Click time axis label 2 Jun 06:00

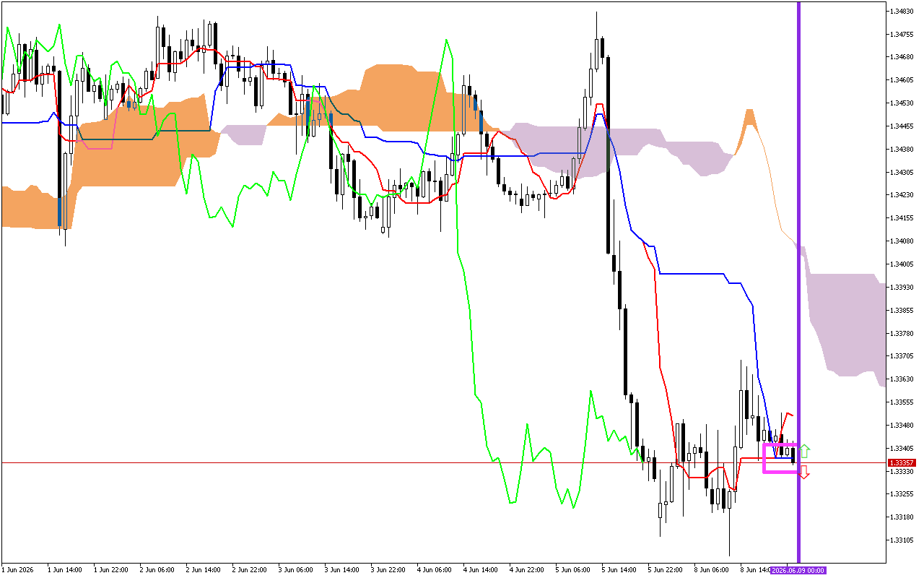coord(157,570)
